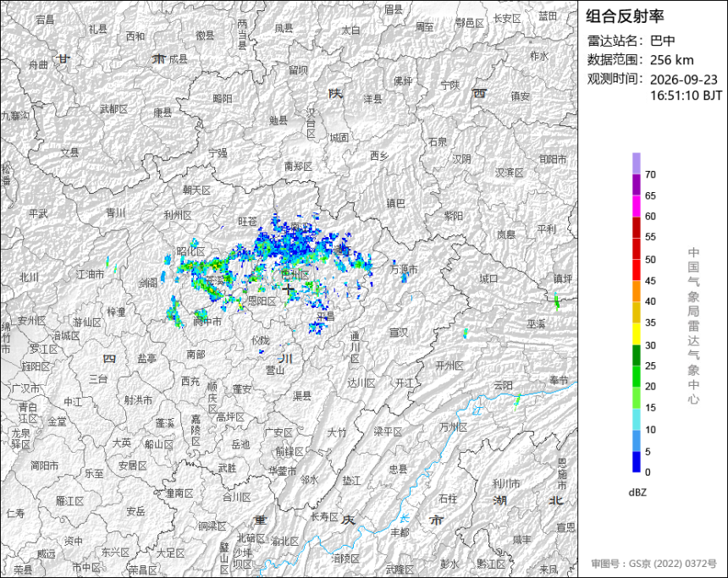Select the observation date 2026-09-23
The width and height of the screenshot is (728, 578).
(683, 80)
